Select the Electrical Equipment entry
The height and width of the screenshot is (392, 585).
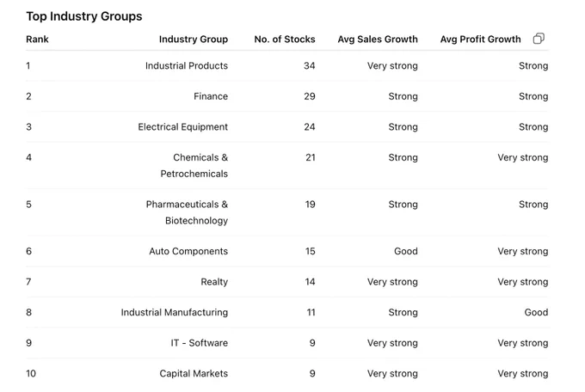click(182, 127)
